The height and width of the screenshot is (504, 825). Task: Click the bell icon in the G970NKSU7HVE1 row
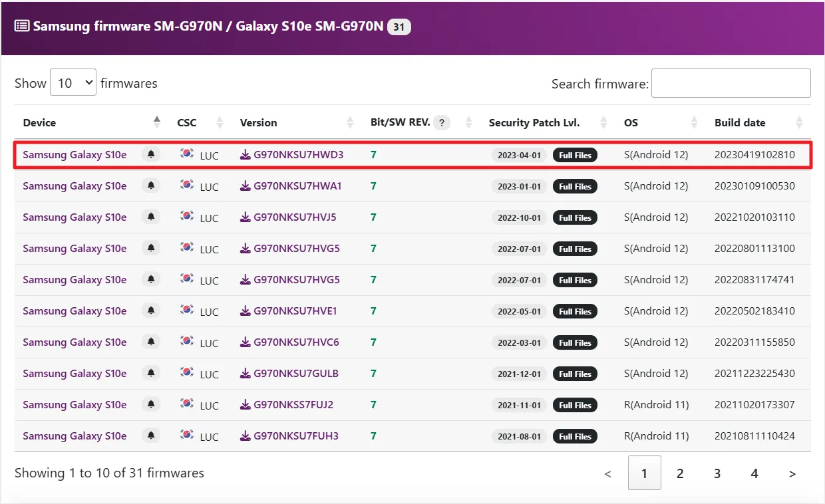(151, 311)
